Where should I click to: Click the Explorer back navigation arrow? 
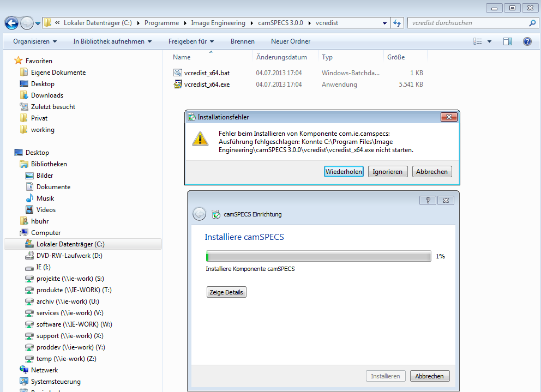(11, 23)
